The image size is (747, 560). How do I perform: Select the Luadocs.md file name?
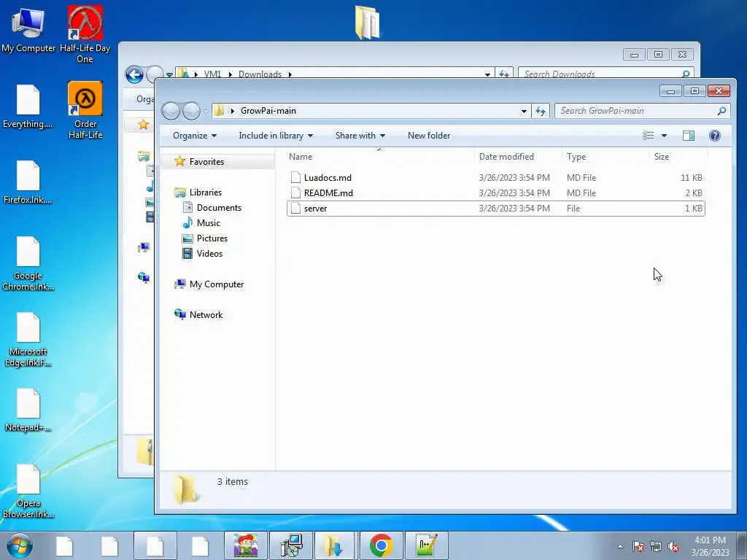[x=328, y=178]
